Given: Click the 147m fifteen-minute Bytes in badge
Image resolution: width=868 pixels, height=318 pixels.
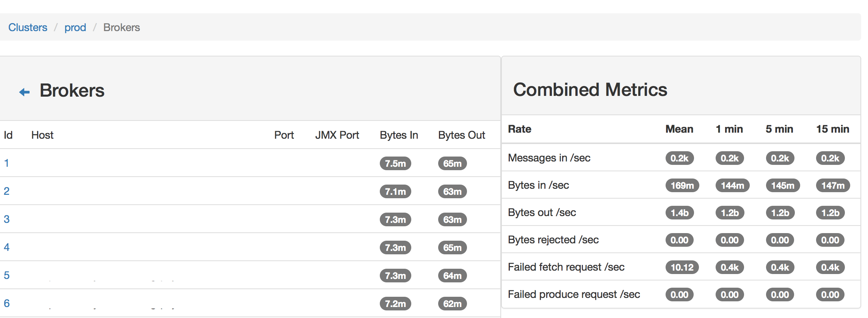Looking at the screenshot, I should [x=833, y=185].
